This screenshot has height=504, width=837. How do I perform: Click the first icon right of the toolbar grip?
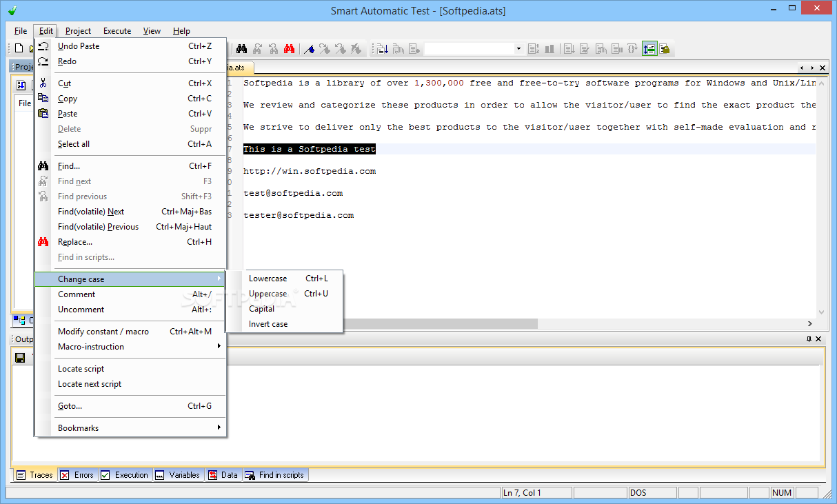tap(382, 48)
